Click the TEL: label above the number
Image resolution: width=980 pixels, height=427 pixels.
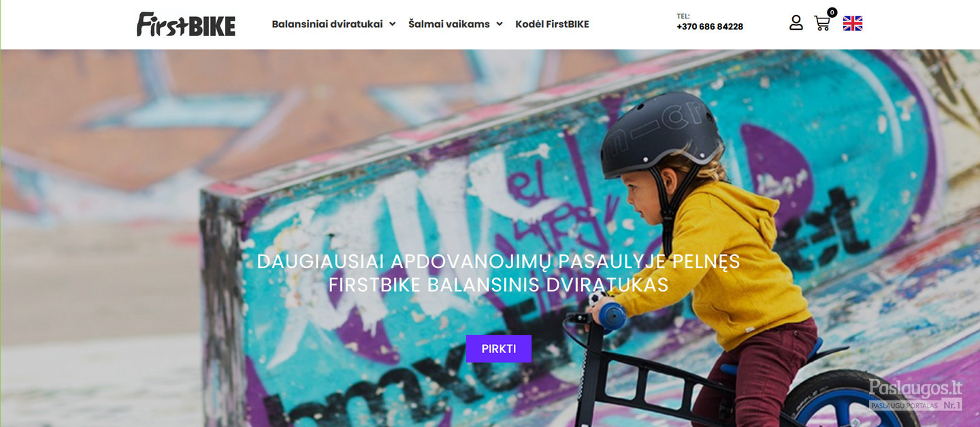[683, 16]
